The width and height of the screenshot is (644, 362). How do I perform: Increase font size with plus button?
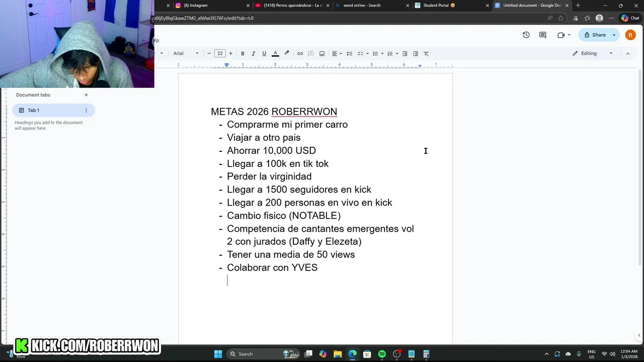tap(230, 53)
